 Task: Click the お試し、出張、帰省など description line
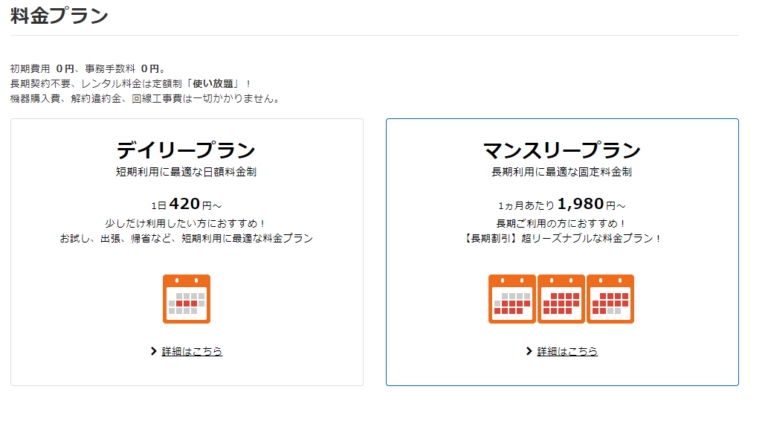tap(186, 238)
